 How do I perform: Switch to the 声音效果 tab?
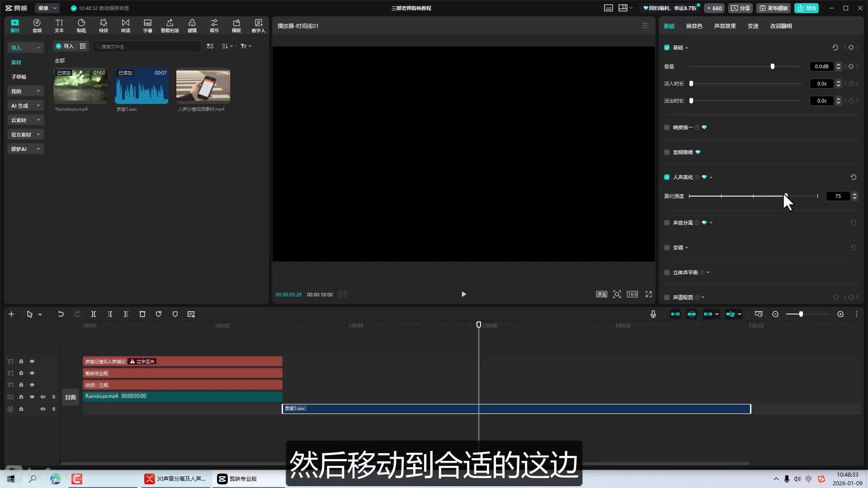pos(725,26)
